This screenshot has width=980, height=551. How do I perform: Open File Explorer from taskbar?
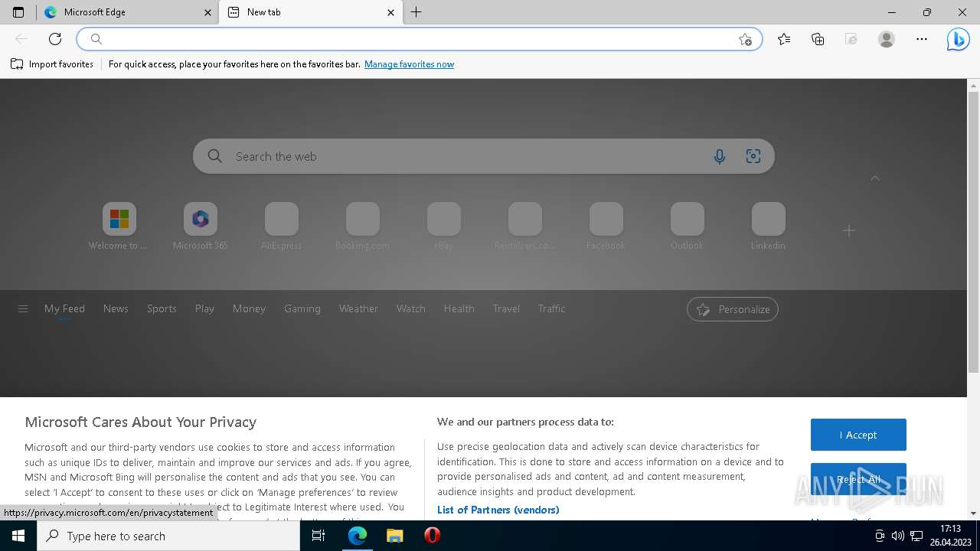point(394,536)
